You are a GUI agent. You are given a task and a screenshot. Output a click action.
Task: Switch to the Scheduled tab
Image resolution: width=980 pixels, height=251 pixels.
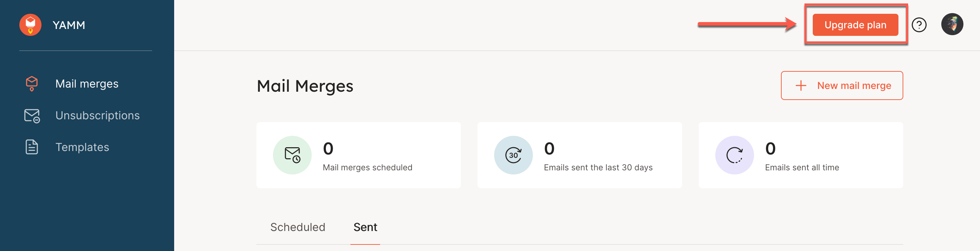[298, 227]
